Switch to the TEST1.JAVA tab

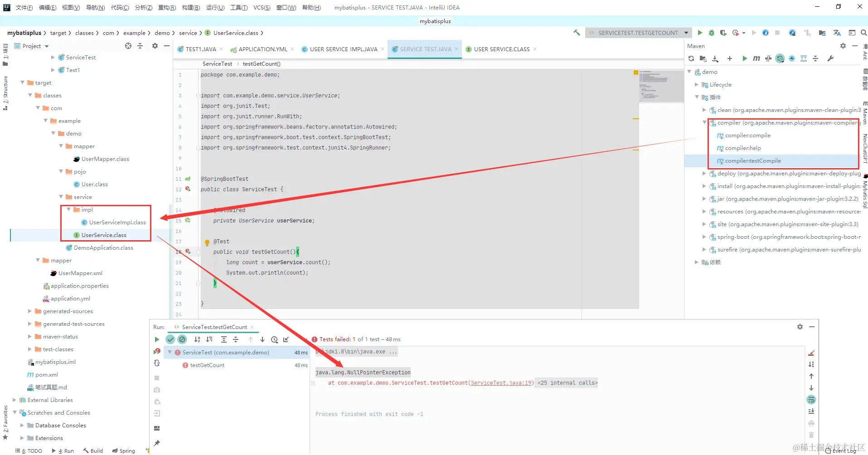201,49
